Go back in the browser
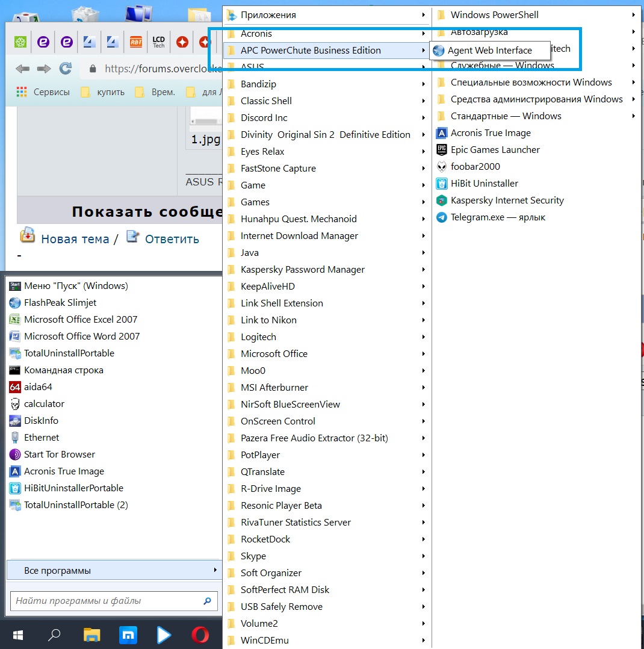 [x=22, y=68]
